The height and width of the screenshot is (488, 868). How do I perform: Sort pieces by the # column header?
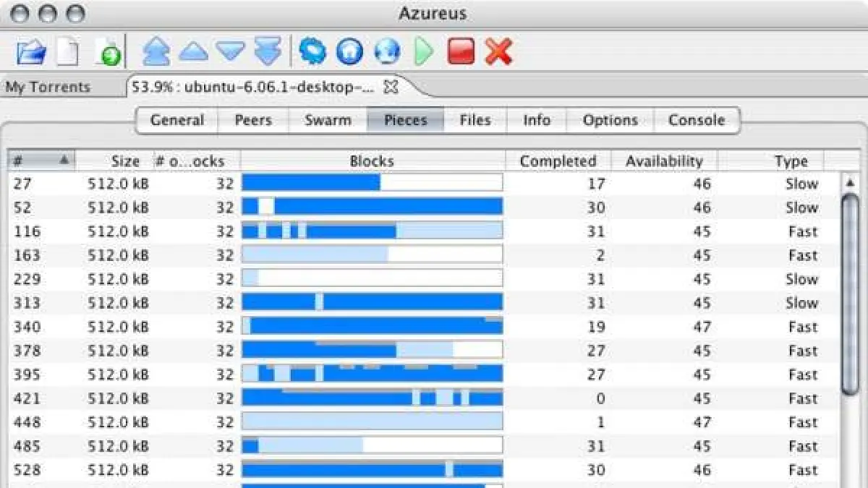[41, 160]
